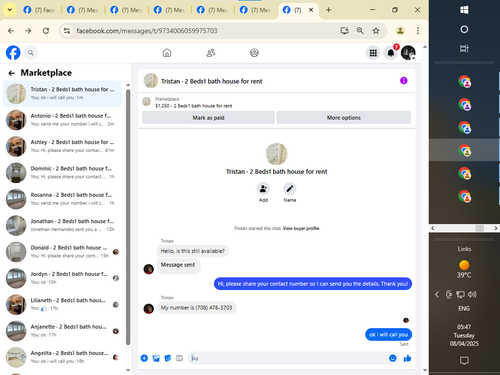Open the account profile picture menu
The width and height of the screenshot is (500, 375).
[x=408, y=53]
